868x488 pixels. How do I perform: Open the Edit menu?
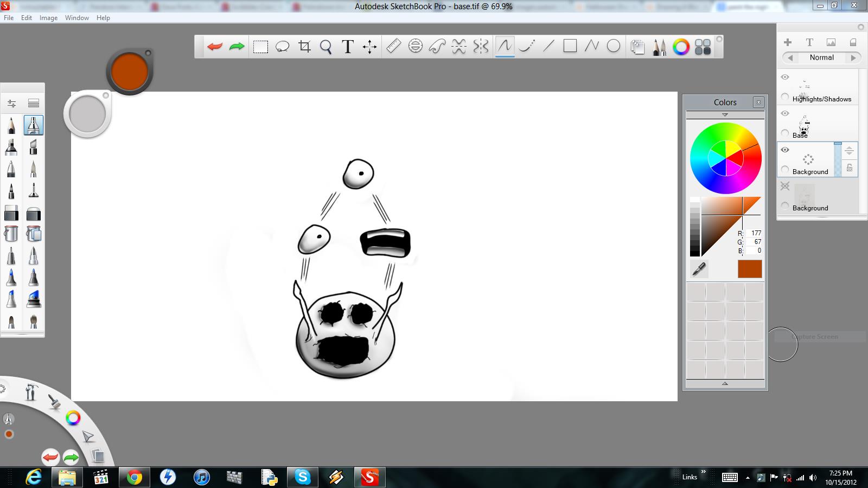27,18
